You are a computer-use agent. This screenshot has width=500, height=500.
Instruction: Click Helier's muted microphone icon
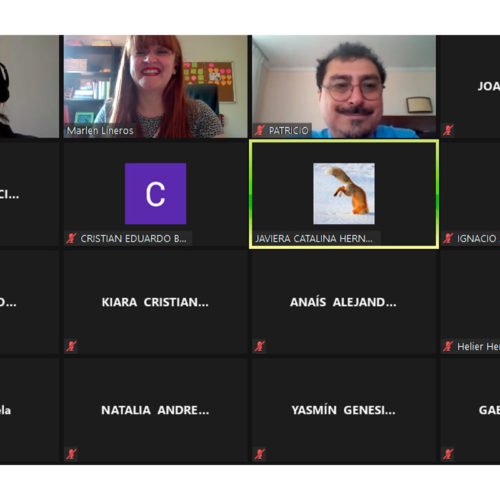coord(448,346)
